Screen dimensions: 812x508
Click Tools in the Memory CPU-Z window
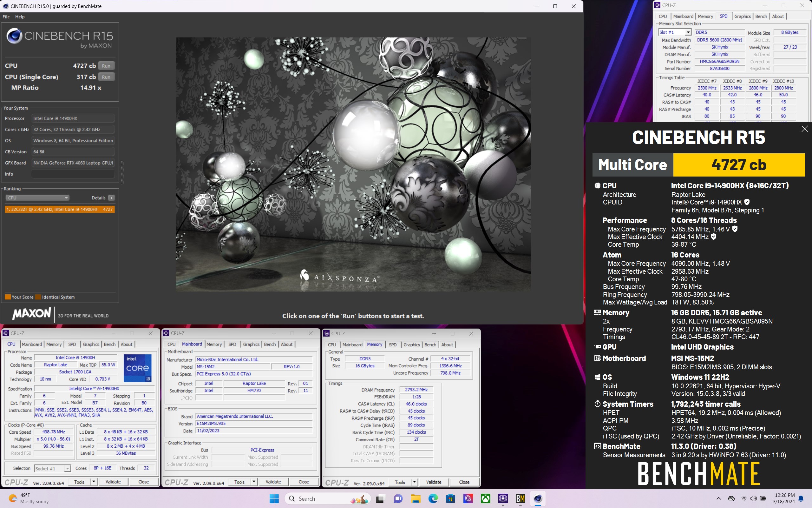coord(400,483)
